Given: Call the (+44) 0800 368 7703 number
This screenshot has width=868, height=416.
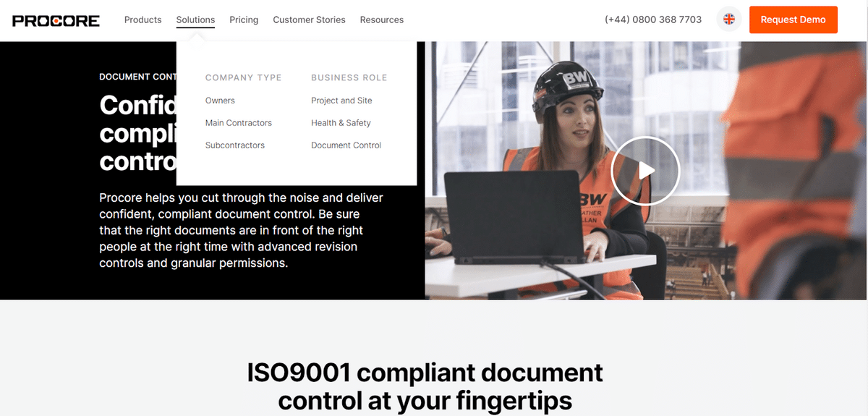Looking at the screenshot, I should coord(653,20).
